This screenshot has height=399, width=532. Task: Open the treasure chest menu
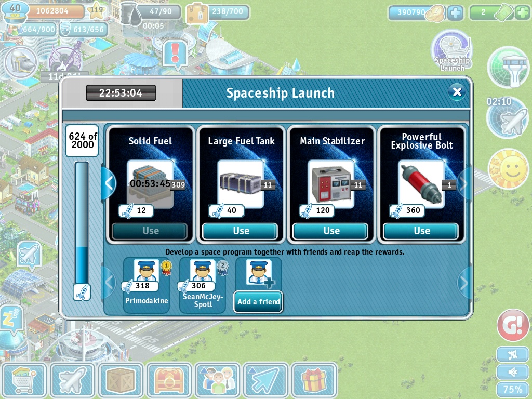pyautogui.click(x=169, y=380)
